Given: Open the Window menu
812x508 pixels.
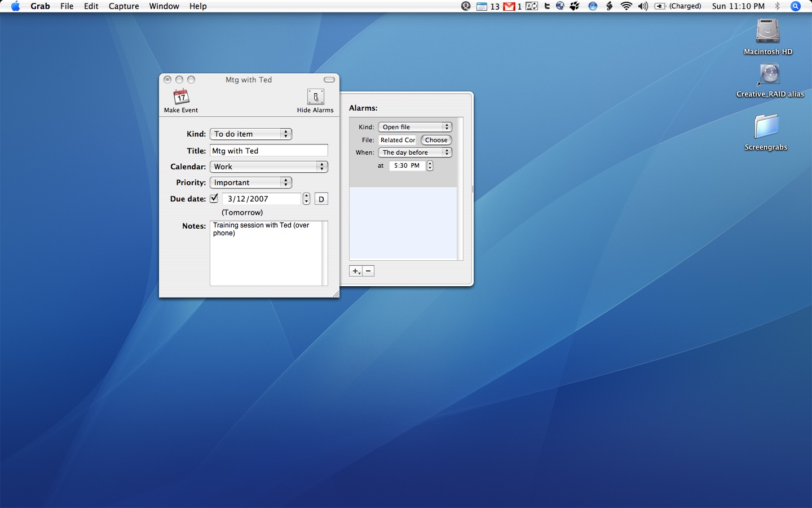Looking at the screenshot, I should pyautogui.click(x=164, y=6).
